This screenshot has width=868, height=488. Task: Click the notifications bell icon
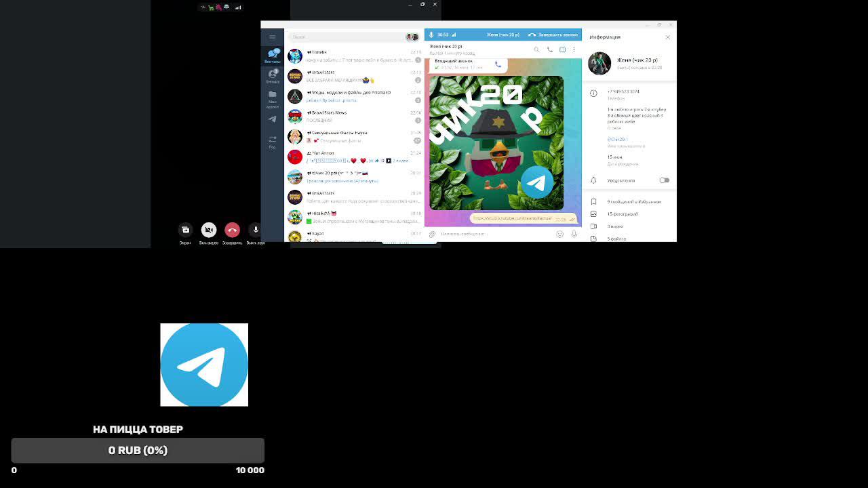pyautogui.click(x=593, y=180)
